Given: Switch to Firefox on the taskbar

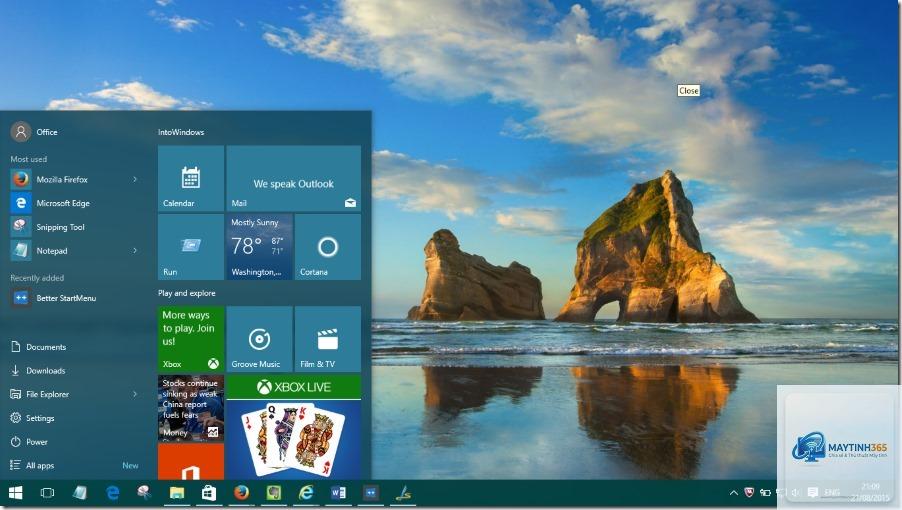Looking at the screenshot, I should pyautogui.click(x=241, y=493).
